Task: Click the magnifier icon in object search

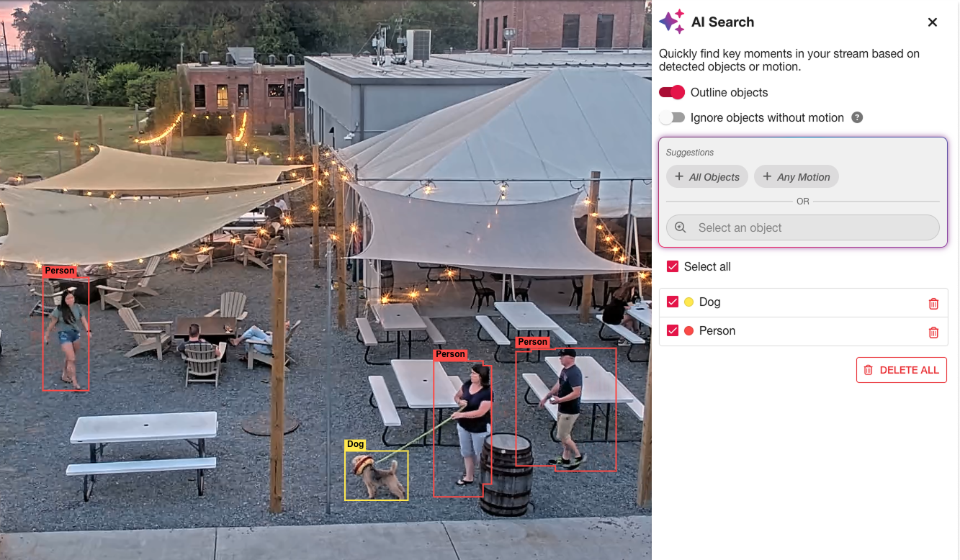Action: (x=680, y=227)
